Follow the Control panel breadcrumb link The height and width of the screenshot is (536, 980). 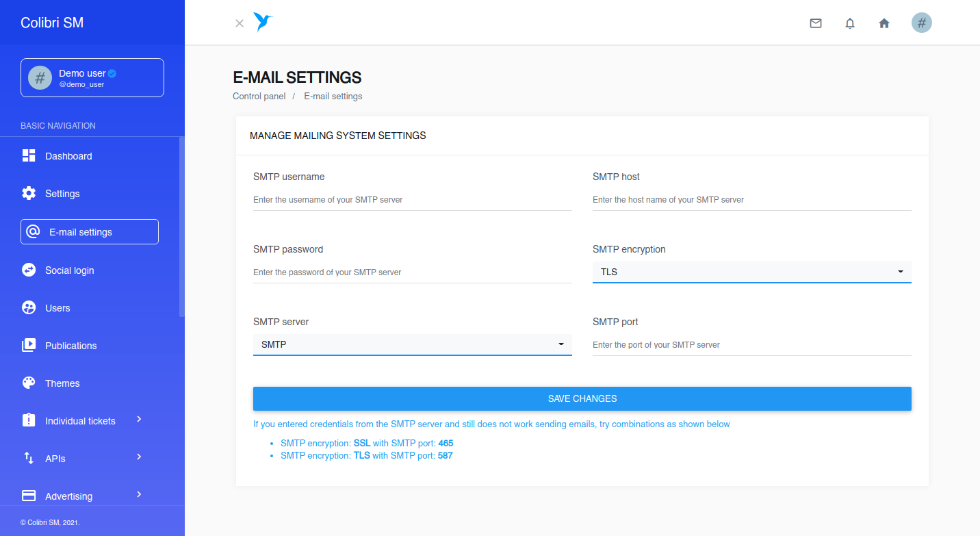(259, 96)
